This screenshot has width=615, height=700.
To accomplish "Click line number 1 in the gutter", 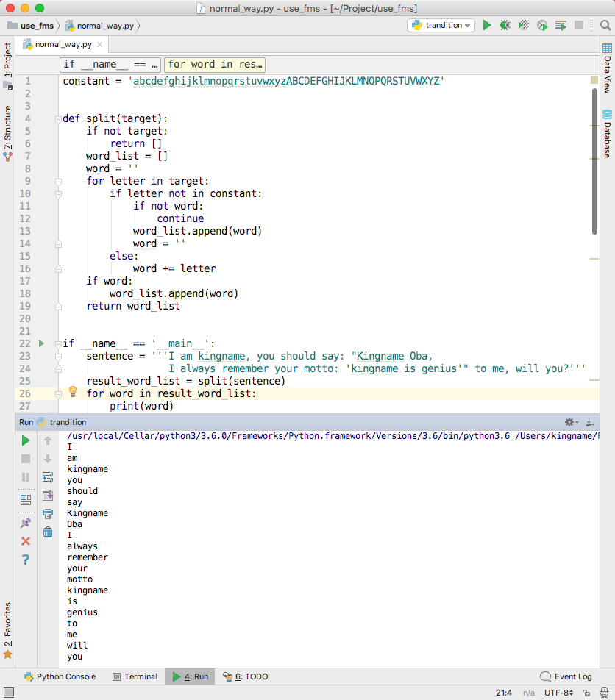I will [28, 81].
